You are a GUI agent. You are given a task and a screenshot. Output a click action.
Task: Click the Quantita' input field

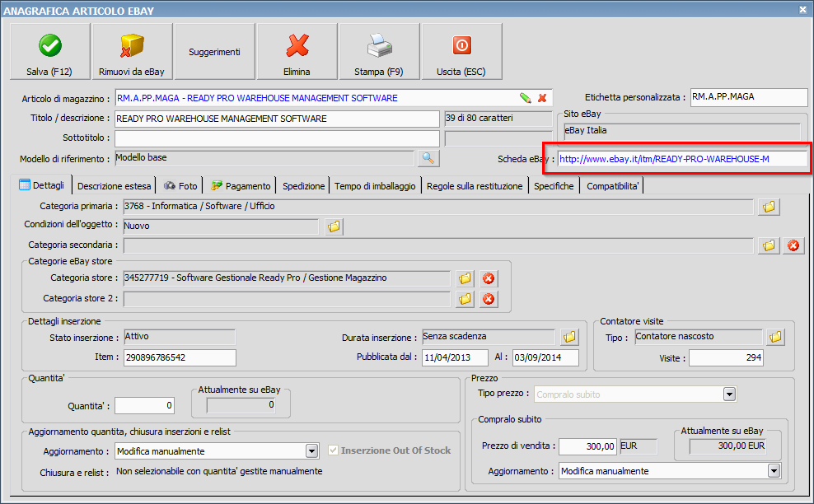[x=144, y=405]
